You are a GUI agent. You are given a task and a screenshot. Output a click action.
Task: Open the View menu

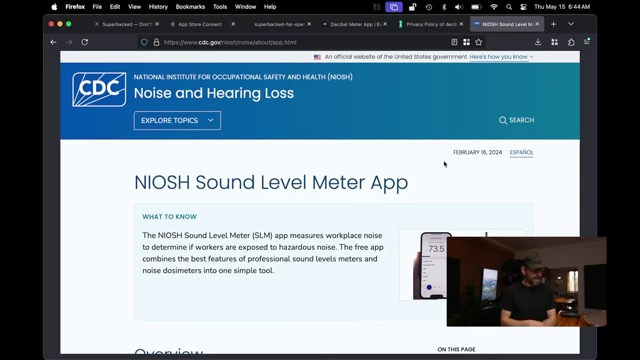[134, 7]
